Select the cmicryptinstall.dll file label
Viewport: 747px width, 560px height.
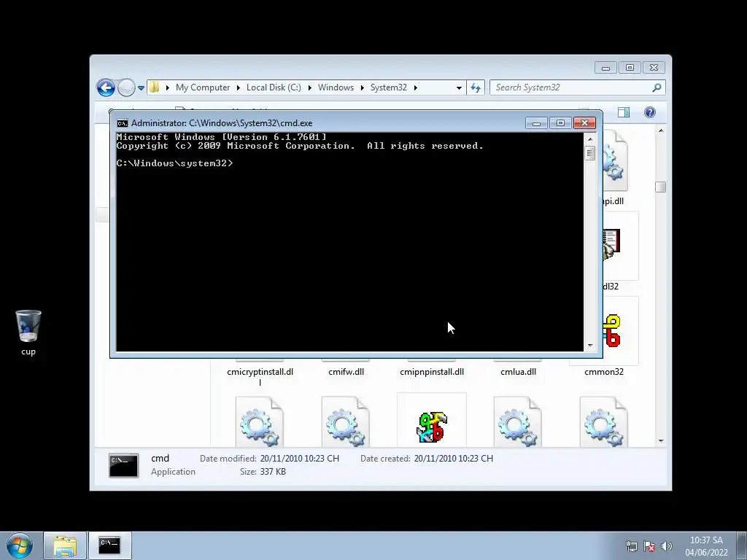click(x=260, y=377)
